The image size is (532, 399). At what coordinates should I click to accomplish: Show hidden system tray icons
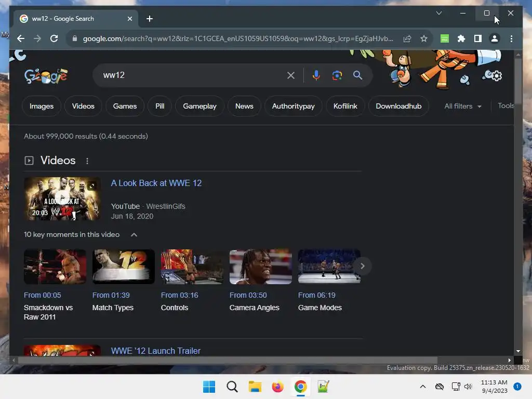click(423, 387)
